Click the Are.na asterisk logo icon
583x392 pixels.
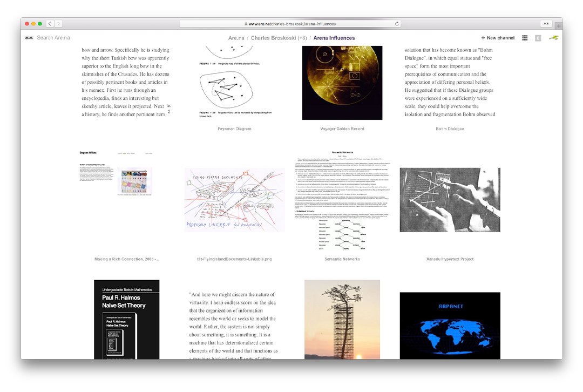[x=29, y=38]
